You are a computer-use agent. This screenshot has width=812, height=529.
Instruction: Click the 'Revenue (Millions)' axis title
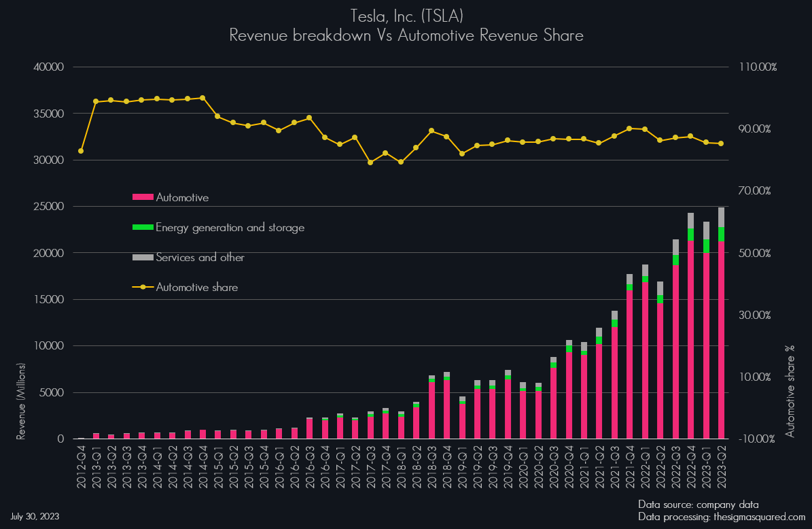point(20,402)
